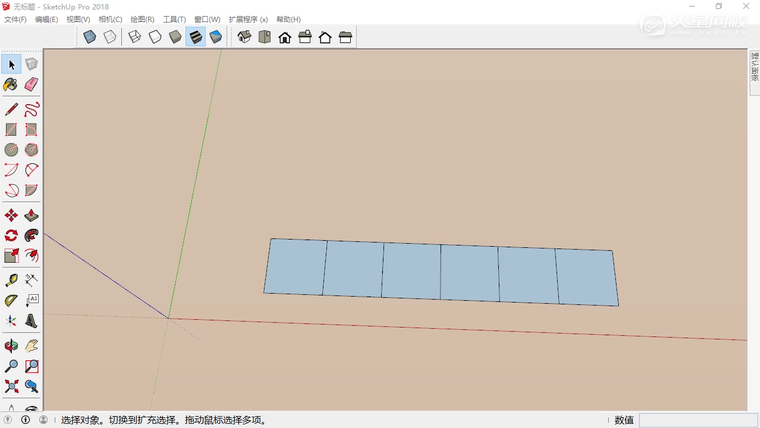Activate the Orbit camera tool
Image resolution: width=760 pixels, height=428 pixels.
click(11, 346)
